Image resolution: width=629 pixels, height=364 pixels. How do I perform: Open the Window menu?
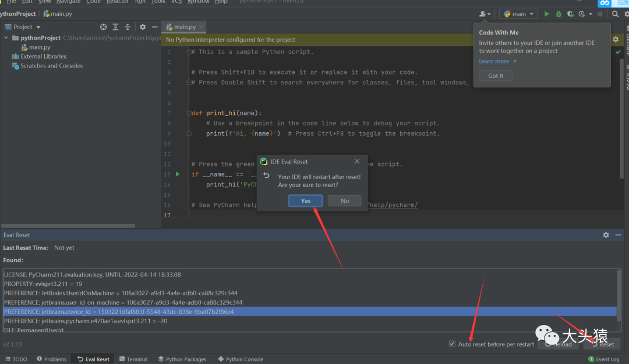click(198, 2)
